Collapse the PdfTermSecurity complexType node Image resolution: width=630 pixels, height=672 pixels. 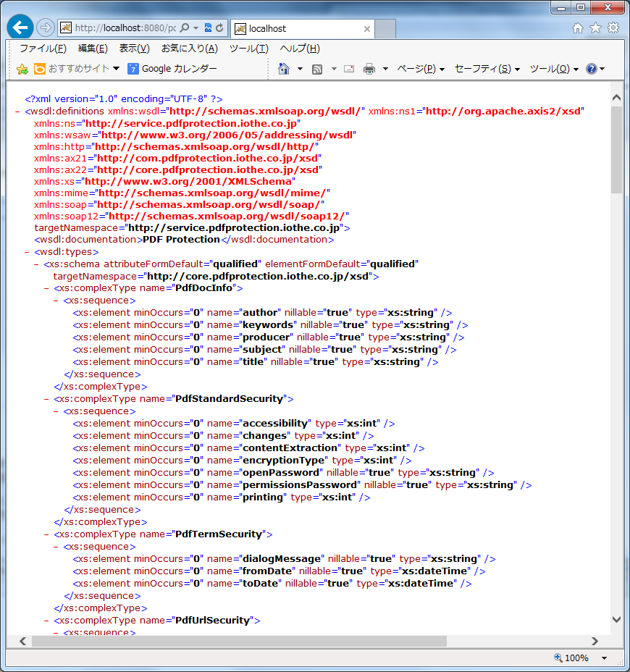[x=46, y=534]
